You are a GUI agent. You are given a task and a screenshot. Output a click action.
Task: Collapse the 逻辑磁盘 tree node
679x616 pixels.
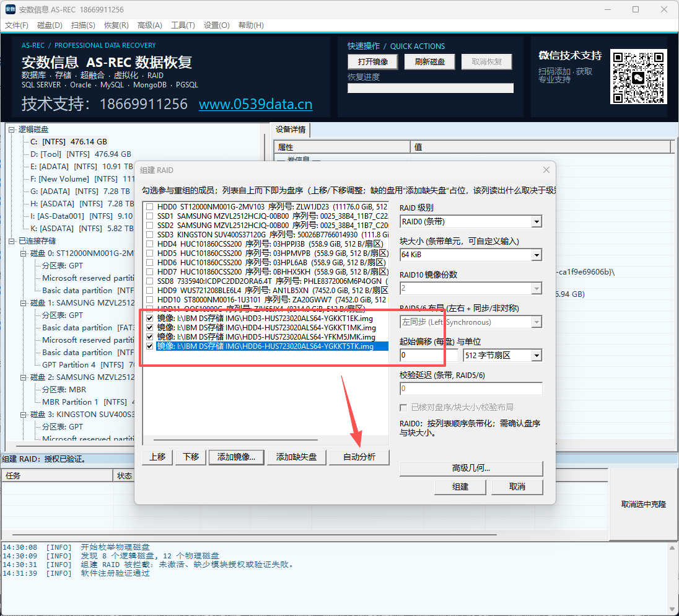coord(12,130)
